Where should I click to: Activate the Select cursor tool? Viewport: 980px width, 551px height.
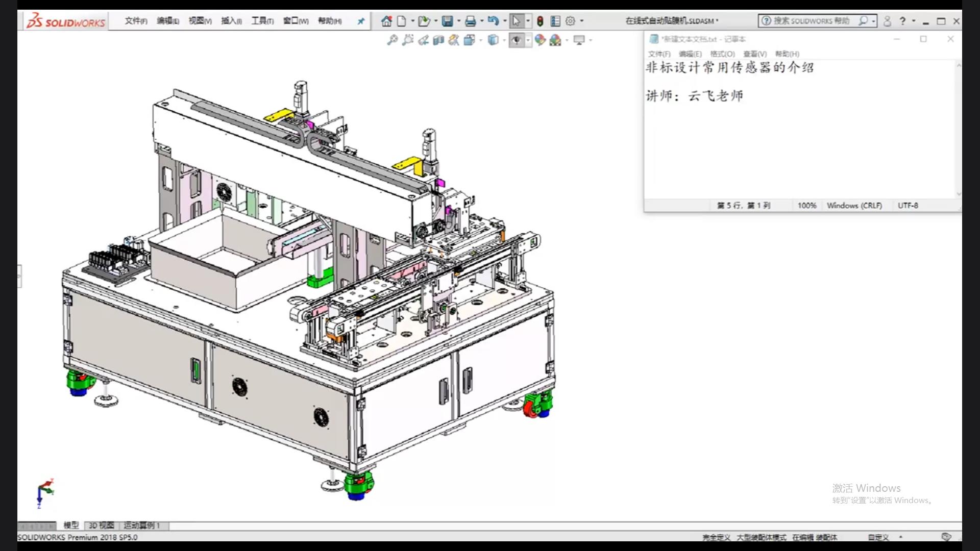pyautogui.click(x=516, y=21)
